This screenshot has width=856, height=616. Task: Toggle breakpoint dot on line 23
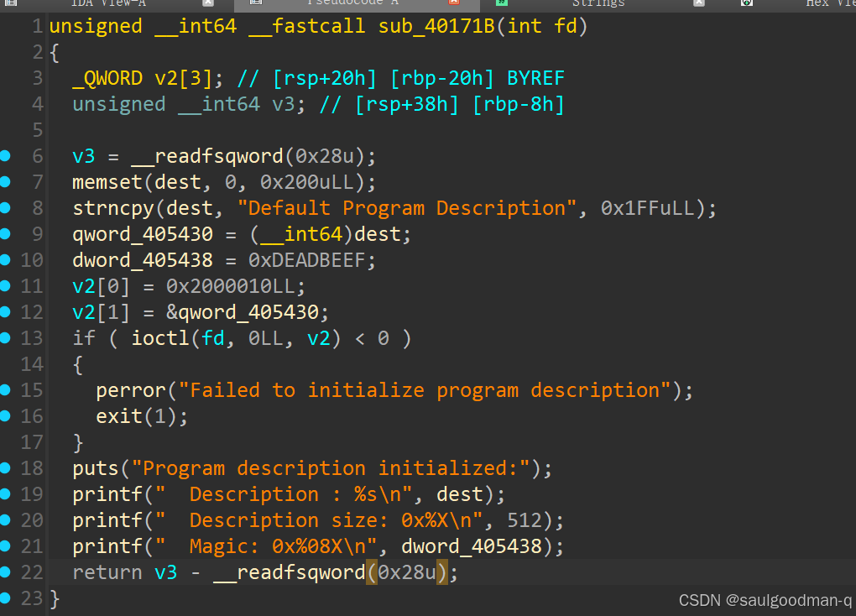pyautogui.click(x=5, y=598)
